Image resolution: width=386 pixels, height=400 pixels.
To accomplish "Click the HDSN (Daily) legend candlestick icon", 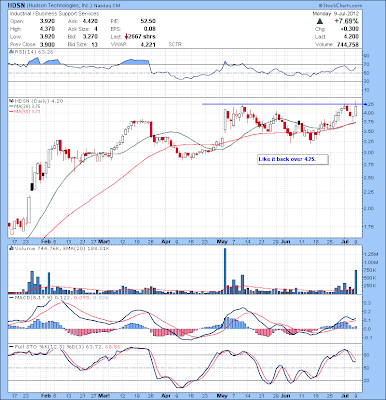I will tap(10, 101).
